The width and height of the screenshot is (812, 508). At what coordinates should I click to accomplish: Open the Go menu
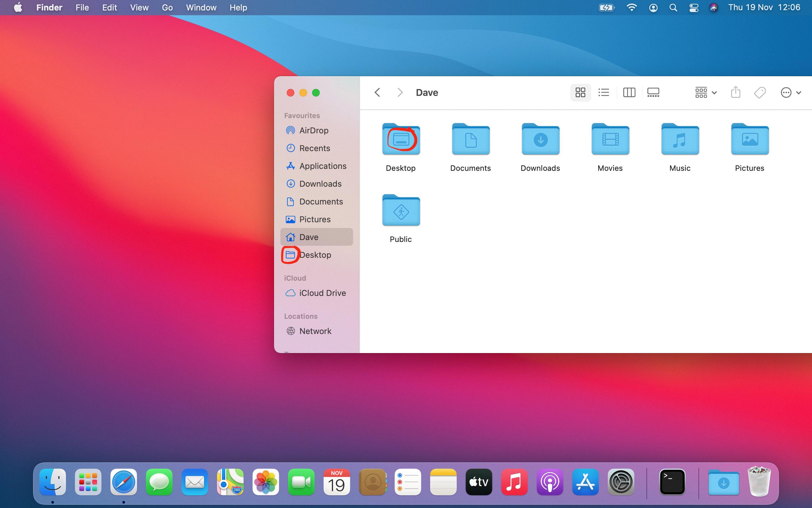pyautogui.click(x=167, y=7)
